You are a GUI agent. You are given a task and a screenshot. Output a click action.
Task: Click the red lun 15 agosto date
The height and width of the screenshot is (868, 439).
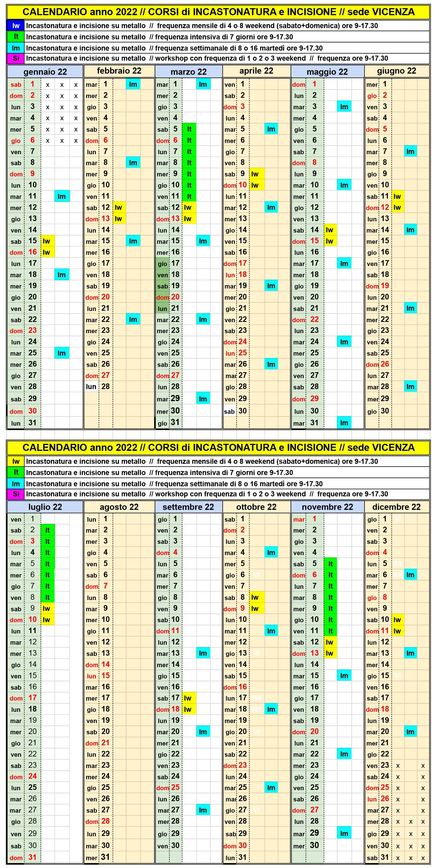point(98,676)
